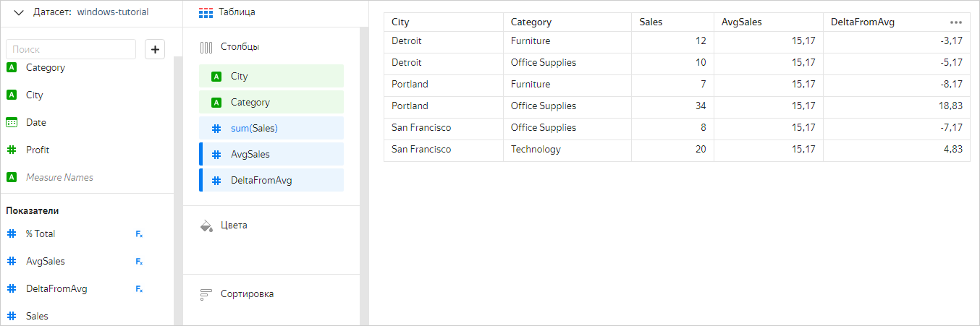Click the Portland Office Supplies sales cell
Viewport: 980px width, 326px height.
(672, 106)
